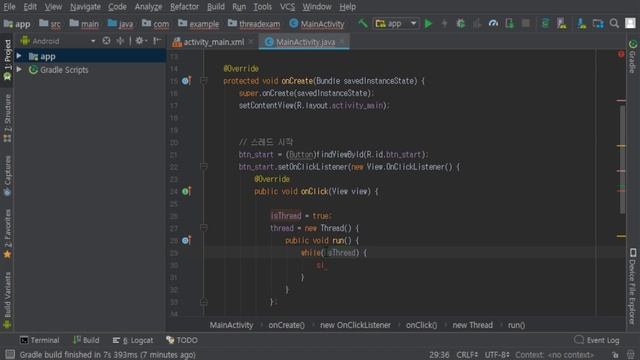Click Attach debugger to Android process icon
The height and width of the screenshot is (360, 640).
pyautogui.click(x=509, y=24)
